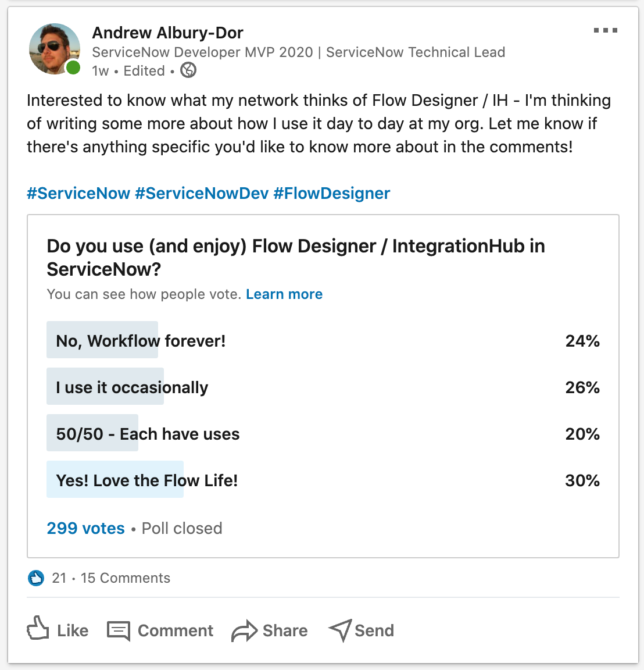644x670 pixels.
Task: Click the Share arrow icon
Action: point(244,631)
